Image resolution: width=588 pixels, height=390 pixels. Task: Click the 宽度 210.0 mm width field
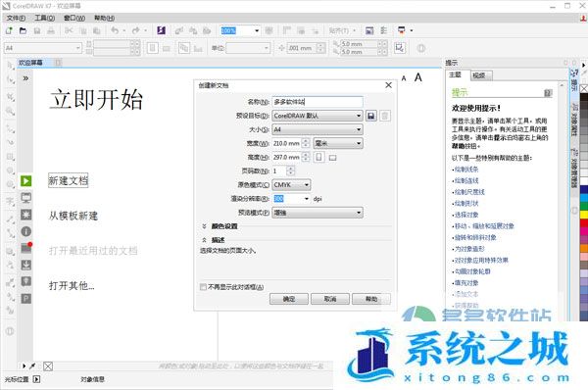tap(286, 143)
